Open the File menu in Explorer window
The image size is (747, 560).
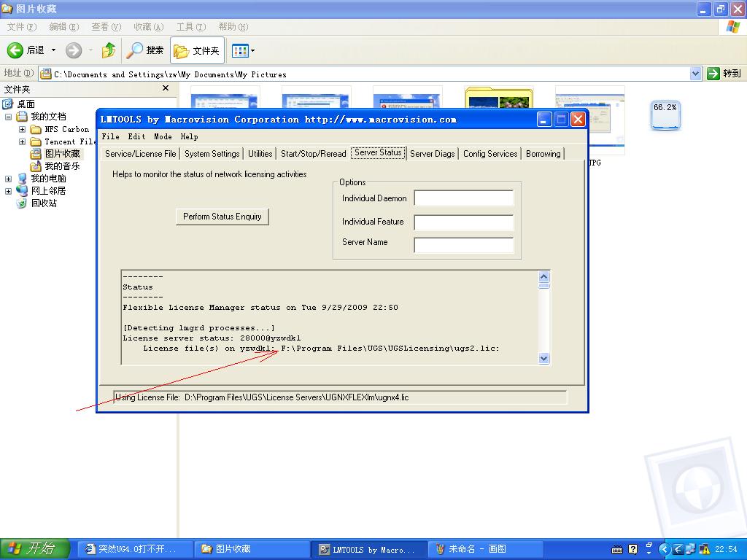21,27
